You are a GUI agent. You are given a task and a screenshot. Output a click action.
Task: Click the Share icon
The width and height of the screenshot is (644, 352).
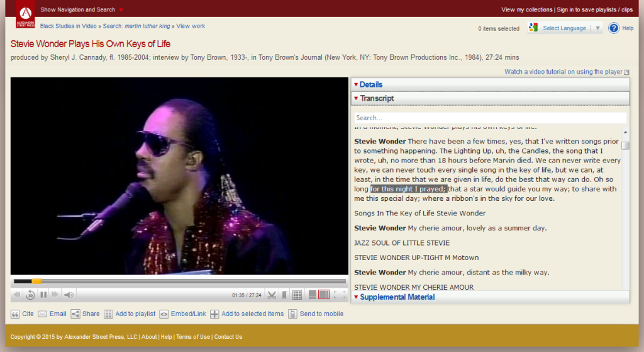75,314
